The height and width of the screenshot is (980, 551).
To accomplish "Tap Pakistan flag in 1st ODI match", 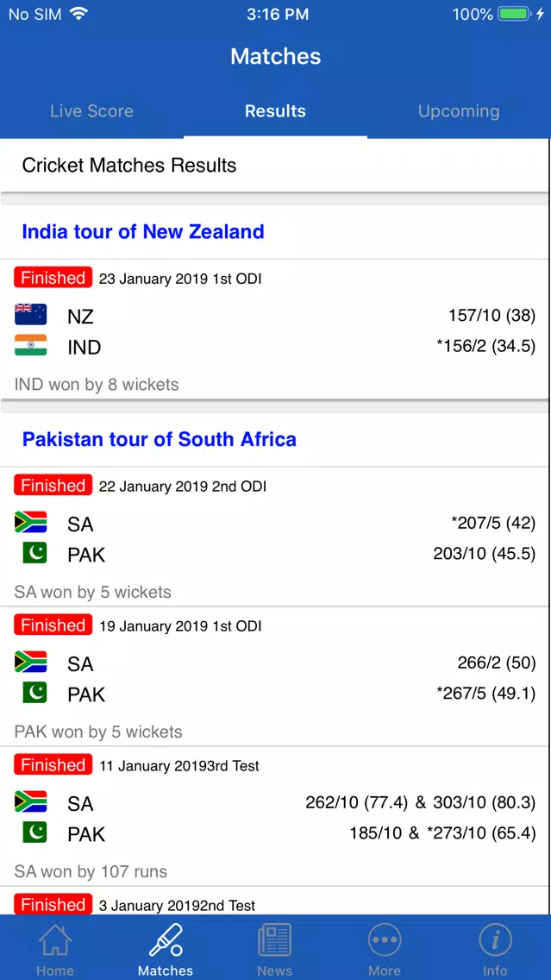I will 34,693.
